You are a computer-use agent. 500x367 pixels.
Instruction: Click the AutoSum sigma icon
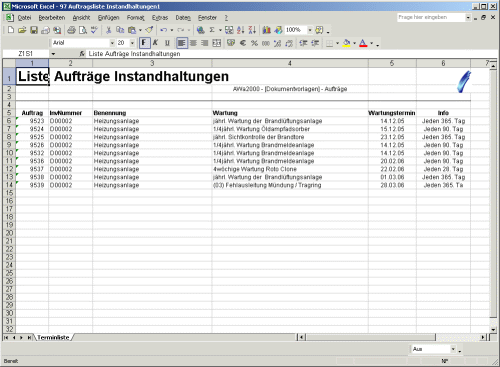(212, 30)
